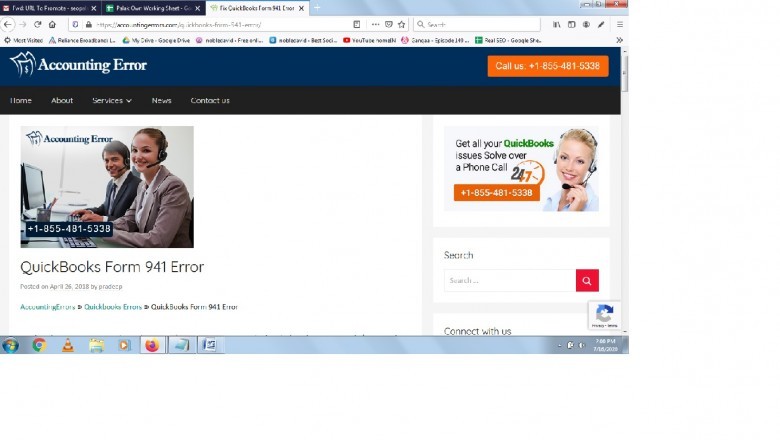The height and width of the screenshot is (440, 780).
Task: Open Real SEO Google Sheets bookmark
Action: (x=508, y=40)
